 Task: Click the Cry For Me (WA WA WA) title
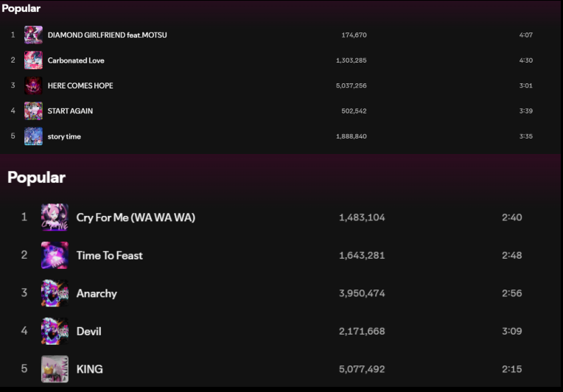136,217
